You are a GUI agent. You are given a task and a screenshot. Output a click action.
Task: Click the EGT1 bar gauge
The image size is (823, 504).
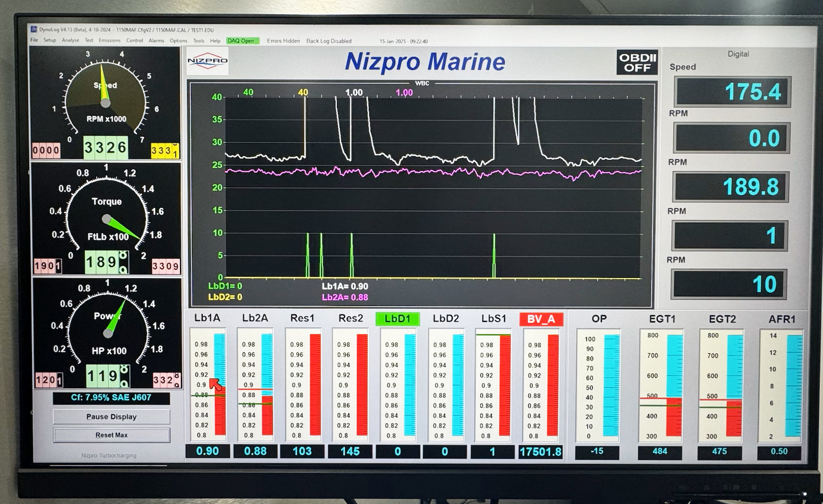click(x=661, y=386)
